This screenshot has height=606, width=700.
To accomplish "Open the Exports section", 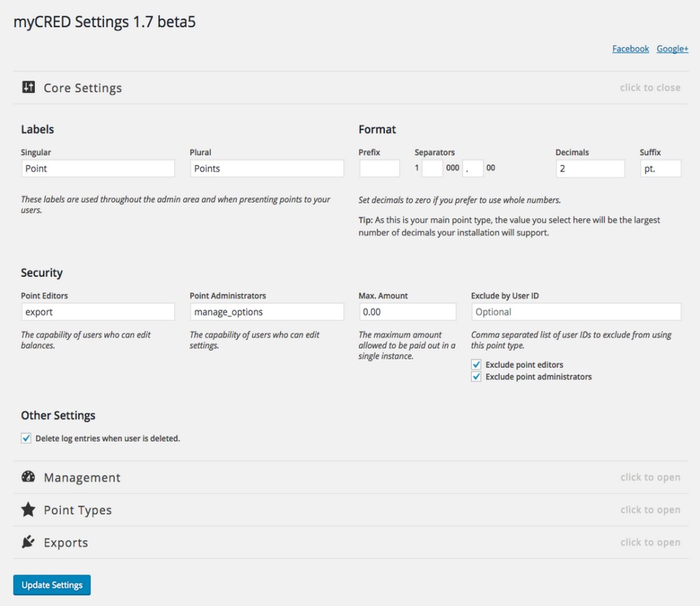I will (650, 542).
